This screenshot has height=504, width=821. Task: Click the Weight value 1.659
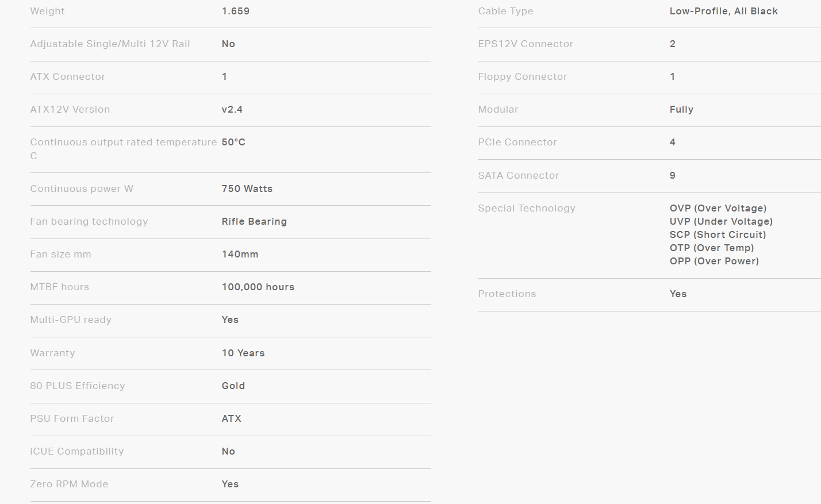(x=235, y=11)
